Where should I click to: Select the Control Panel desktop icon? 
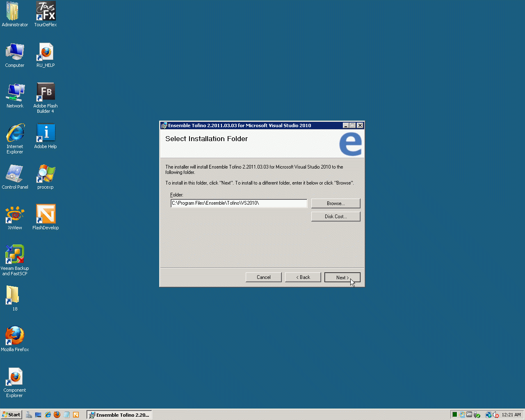15,177
